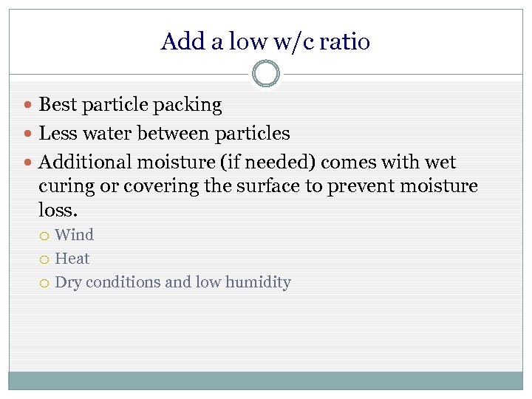Click the circle ornament below the title
The width and height of the screenshot is (532, 399).
click(x=266, y=74)
